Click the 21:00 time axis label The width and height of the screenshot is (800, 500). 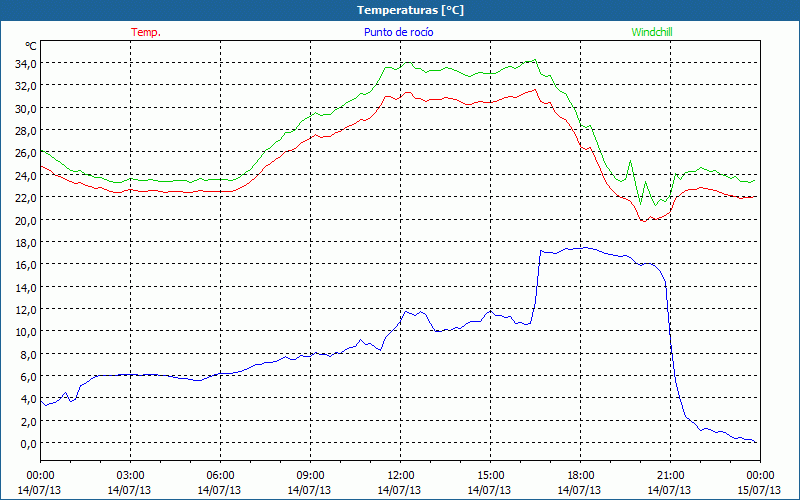click(x=670, y=476)
